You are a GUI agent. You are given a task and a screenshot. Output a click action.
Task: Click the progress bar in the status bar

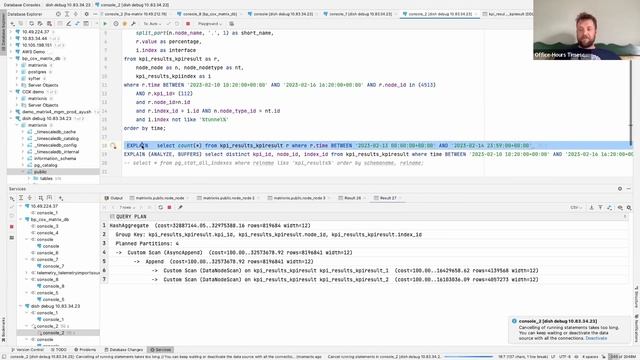469,357
